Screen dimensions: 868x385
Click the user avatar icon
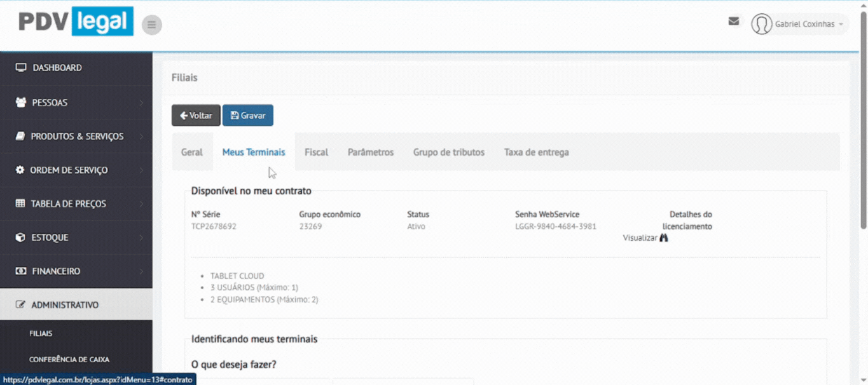[x=761, y=24]
